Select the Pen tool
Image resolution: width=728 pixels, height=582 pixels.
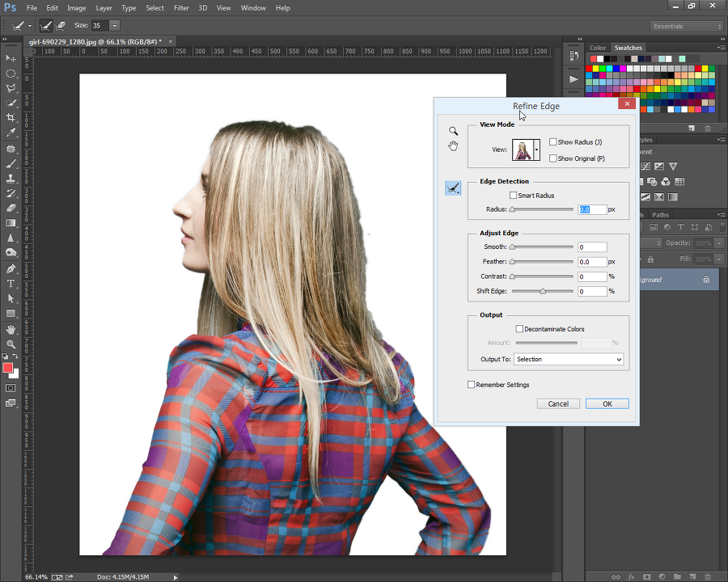click(x=11, y=268)
